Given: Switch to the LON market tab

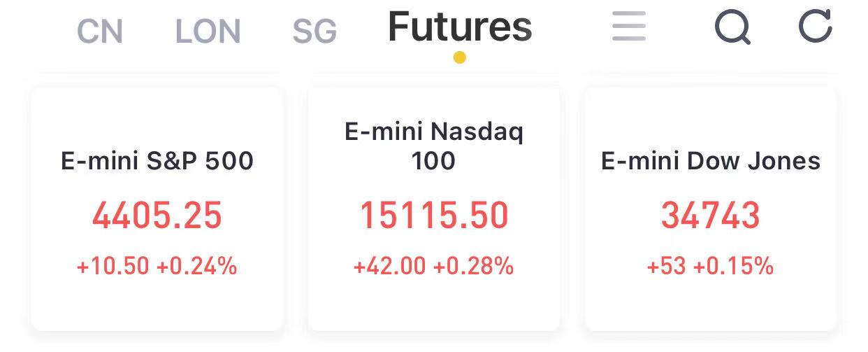Looking at the screenshot, I should click(208, 31).
